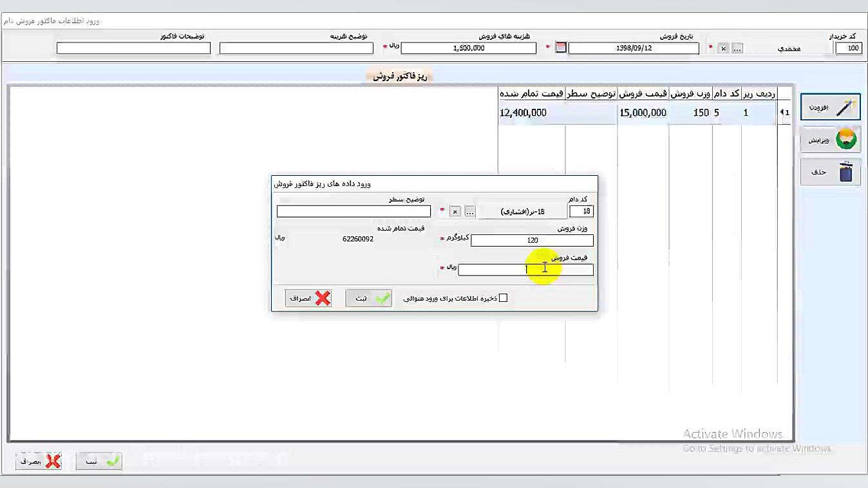Click the sale date field 1398/09/12
The image size is (868, 488).
[634, 48]
